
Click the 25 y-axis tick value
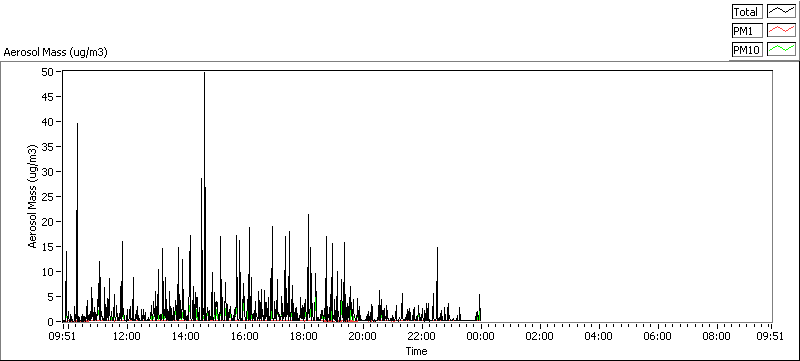coord(47,197)
